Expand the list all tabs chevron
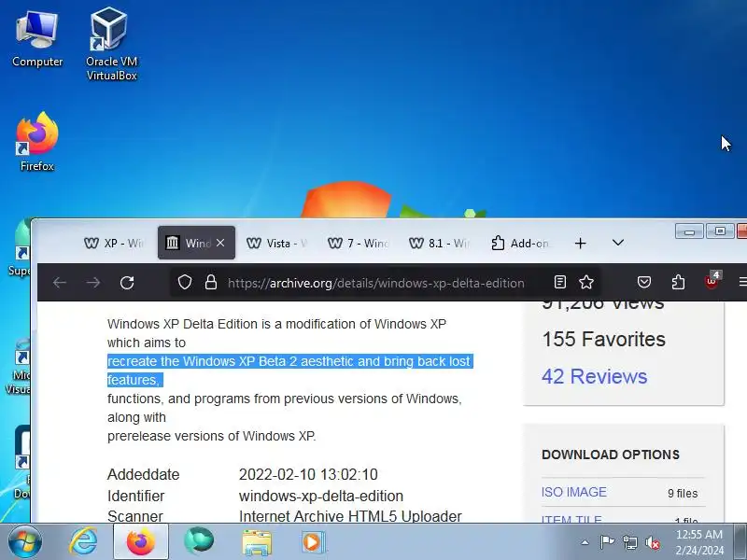 [618, 243]
